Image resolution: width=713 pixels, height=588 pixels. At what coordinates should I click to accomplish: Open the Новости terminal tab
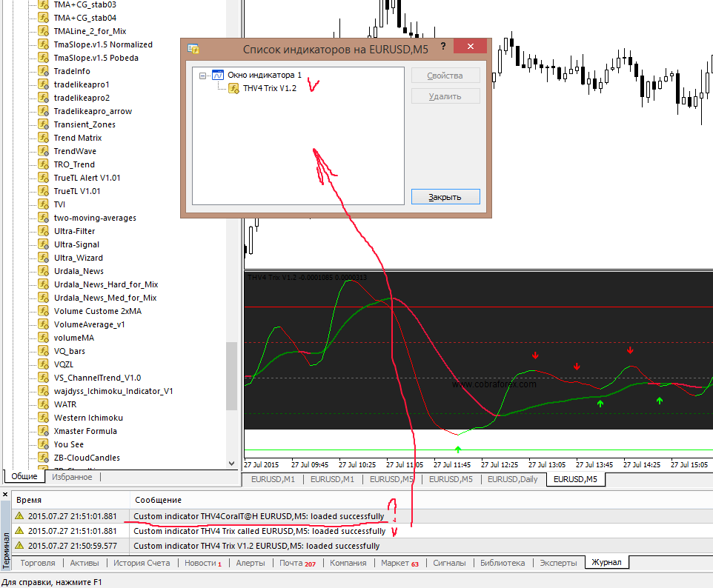[202, 563]
